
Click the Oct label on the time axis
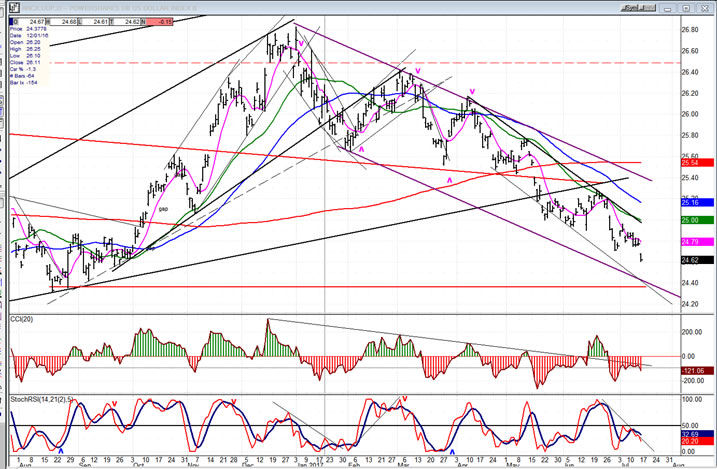pos(137,463)
